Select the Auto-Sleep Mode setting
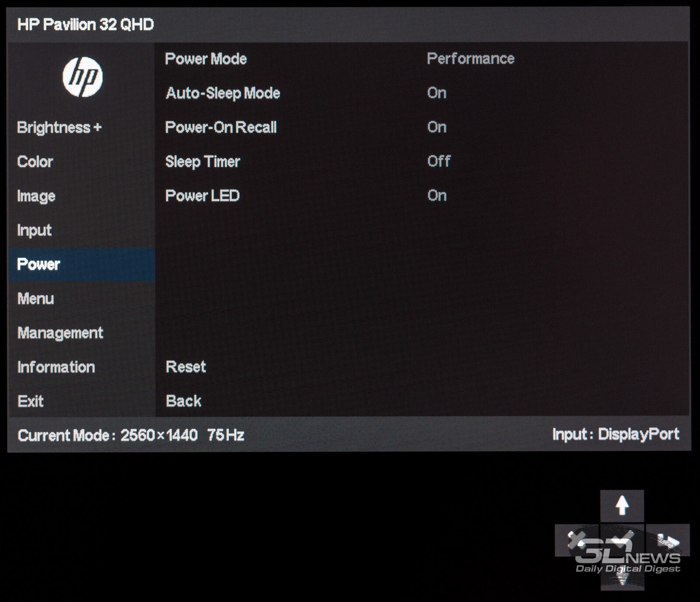The height and width of the screenshot is (602, 700). pyautogui.click(x=223, y=93)
